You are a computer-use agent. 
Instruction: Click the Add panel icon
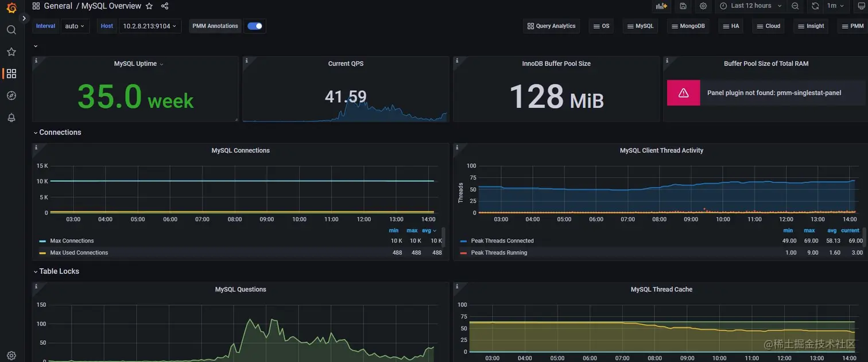661,6
